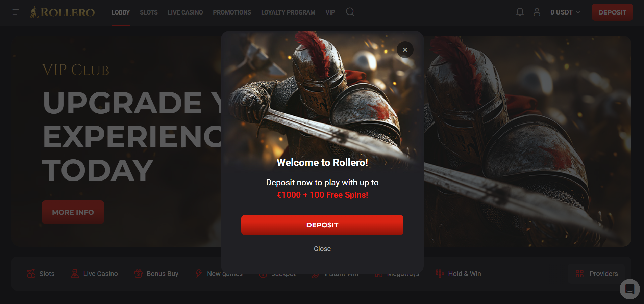644x304 pixels.
Task: Switch to the Slots nav tab
Action: pos(149,12)
